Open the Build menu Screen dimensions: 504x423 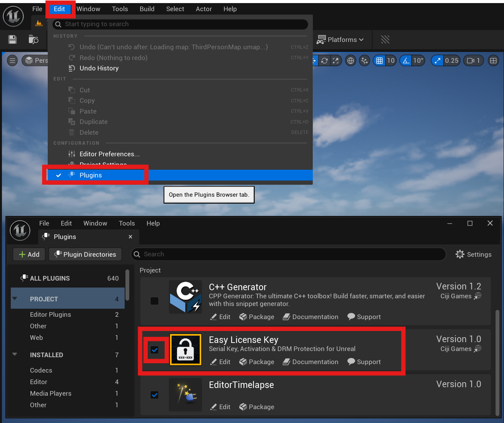tap(147, 9)
